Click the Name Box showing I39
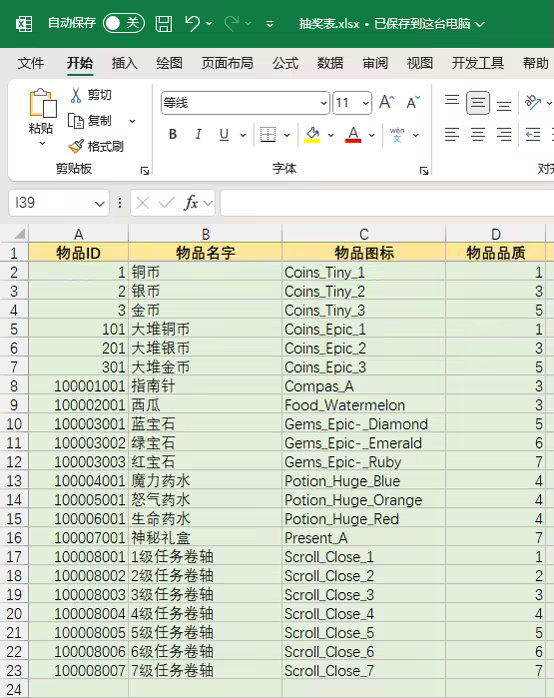The height and width of the screenshot is (698, 554). [51, 203]
